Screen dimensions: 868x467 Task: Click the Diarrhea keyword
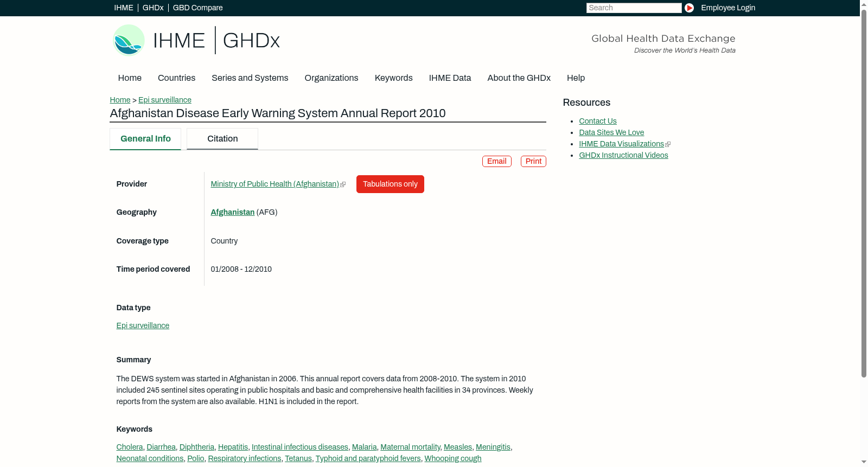(161, 447)
